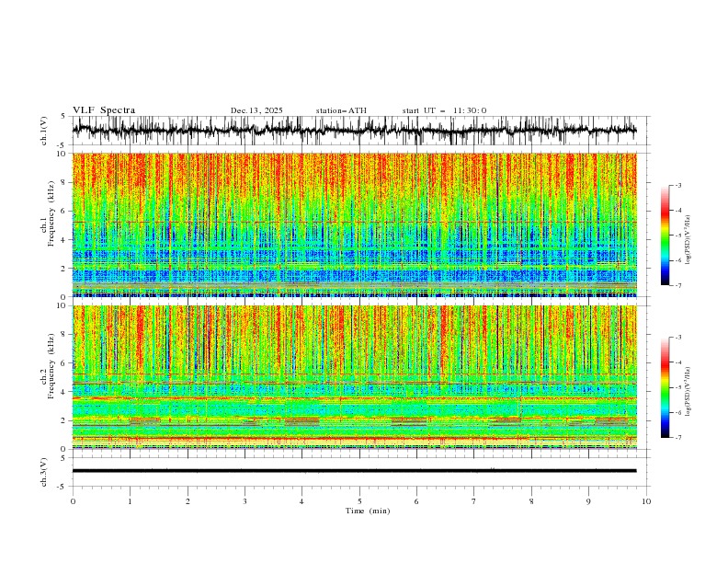Viewport: 728px width, 563px height.
Task: Click the time axis tick label '10'
Action: point(646,501)
